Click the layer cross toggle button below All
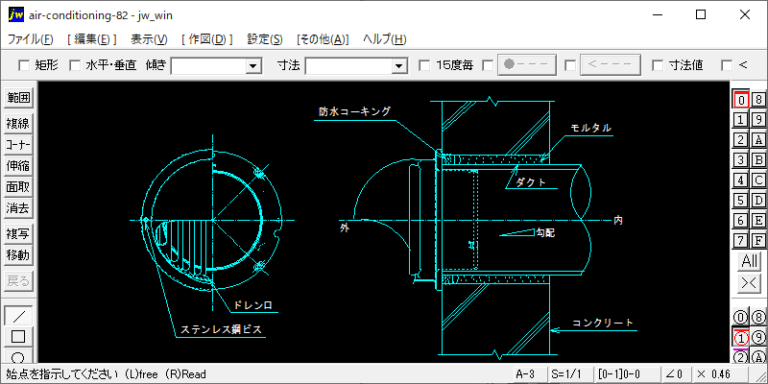Viewport: 768px width, 384px height. (x=749, y=284)
